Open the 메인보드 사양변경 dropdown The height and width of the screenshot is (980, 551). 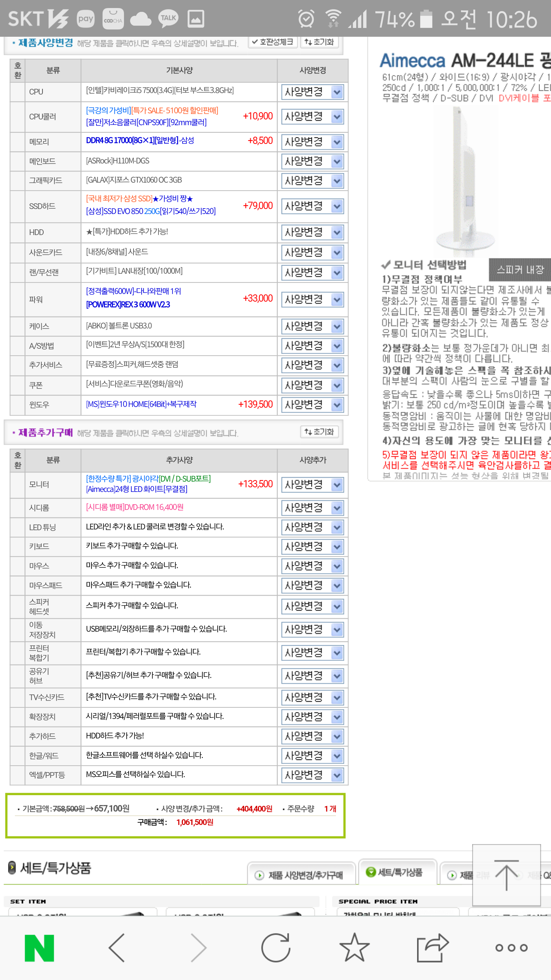coord(312,161)
